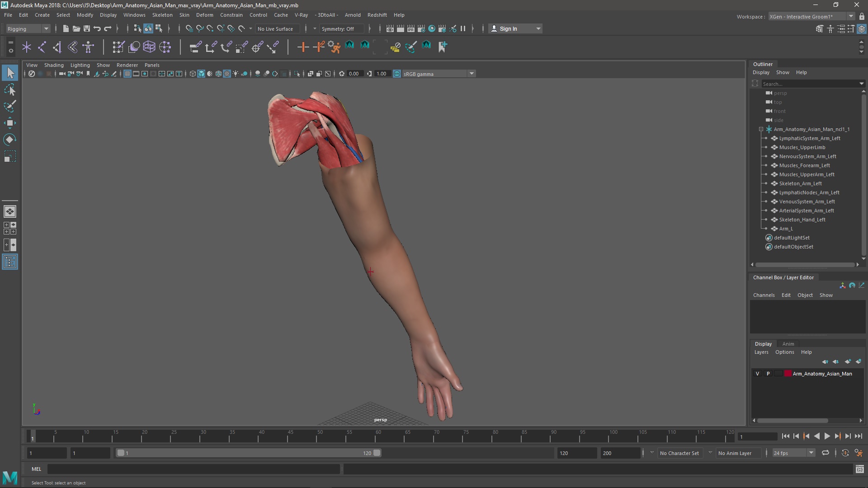Image resolution: width=868 pixels, height=488 pixels.
Task: Select Skeleton_Hand_Left in the Outliner
Action: [x=802, y=220]
